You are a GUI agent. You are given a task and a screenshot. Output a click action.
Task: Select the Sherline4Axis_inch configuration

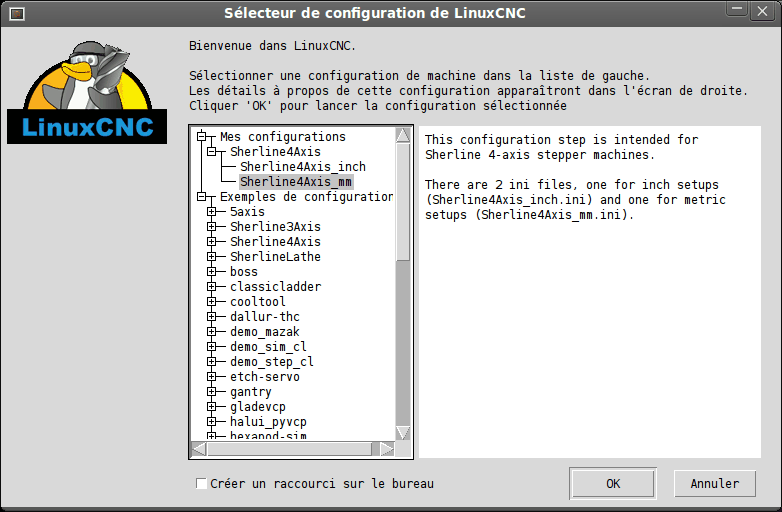point(303,167)
